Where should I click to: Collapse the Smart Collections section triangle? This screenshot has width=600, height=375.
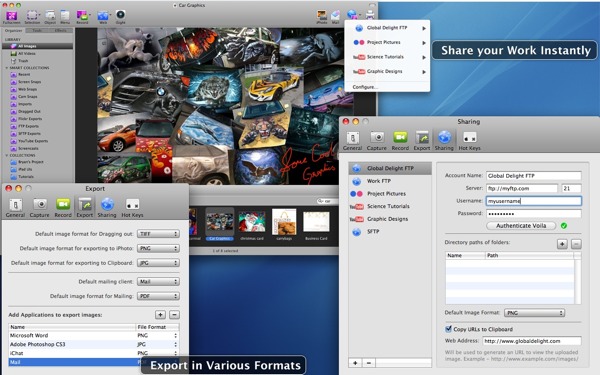click(7, 68)
